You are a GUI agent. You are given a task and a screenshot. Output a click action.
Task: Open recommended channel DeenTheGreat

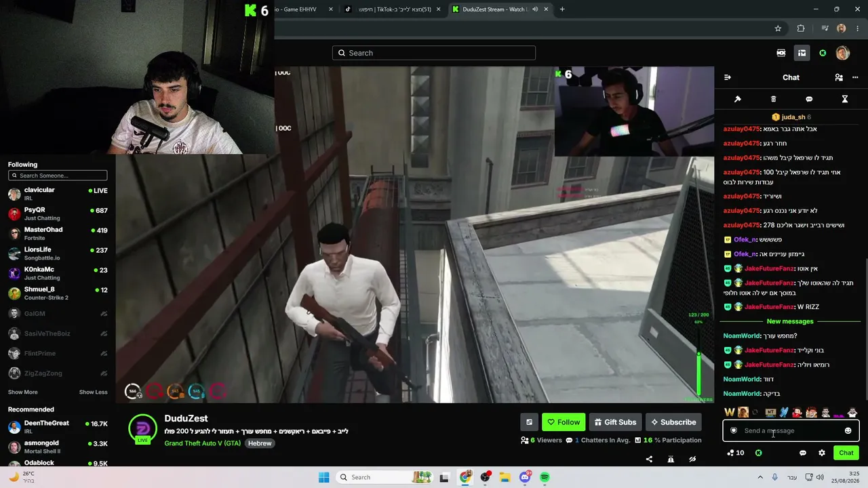58,427
